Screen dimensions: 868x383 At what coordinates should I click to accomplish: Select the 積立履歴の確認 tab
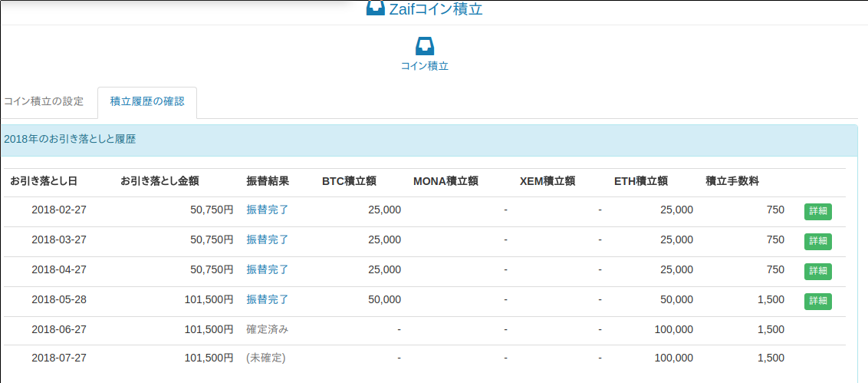[x=147, y=102]
